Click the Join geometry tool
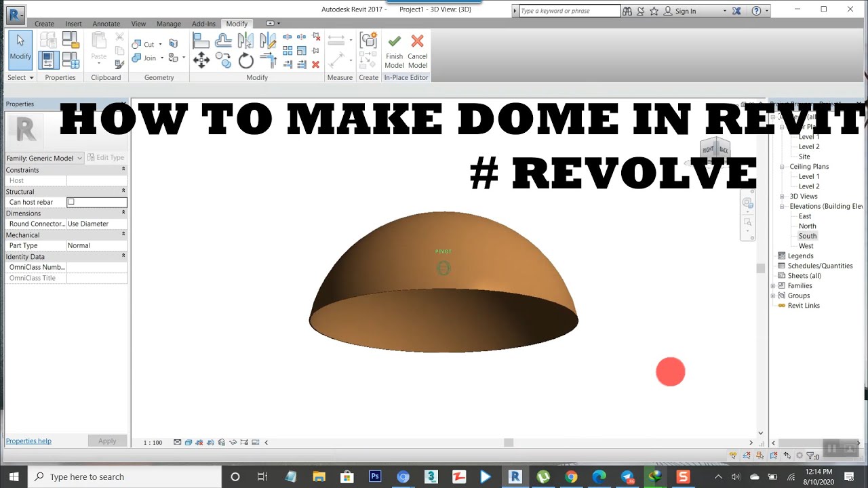Screen dimensions: 868x488 [144, 58]
